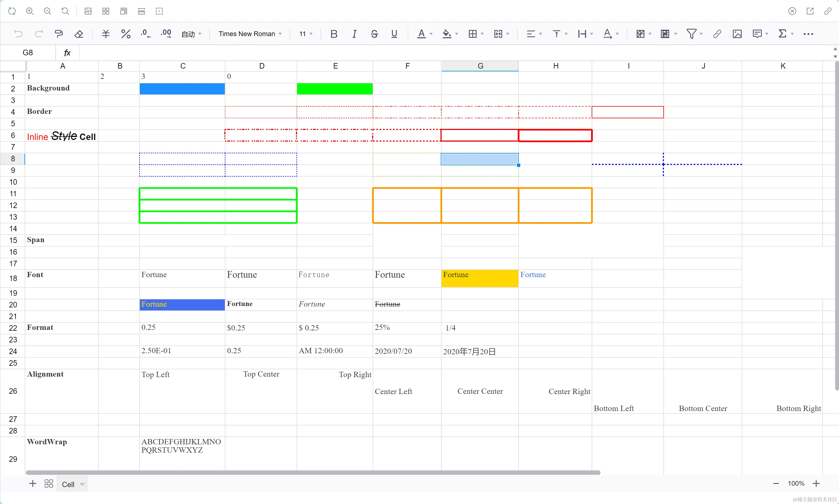Click the sheet list grid icon
The image size is (839, 504).
tap(49, 484)
